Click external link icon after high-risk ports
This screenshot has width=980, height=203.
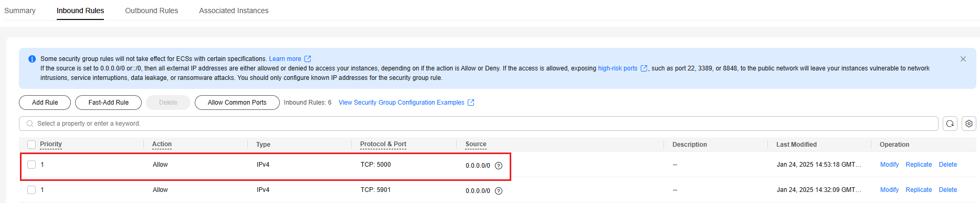[644, 68]
